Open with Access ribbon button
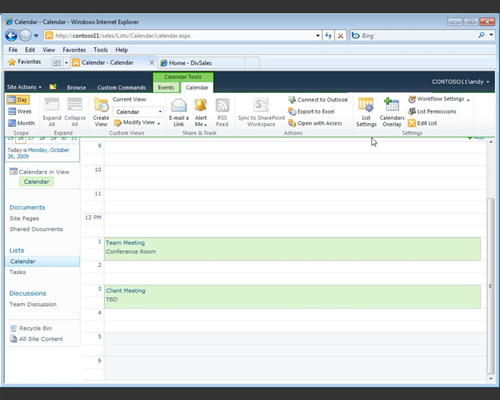The width and height of the screenshot is (500, 400). tap(315, 123)
